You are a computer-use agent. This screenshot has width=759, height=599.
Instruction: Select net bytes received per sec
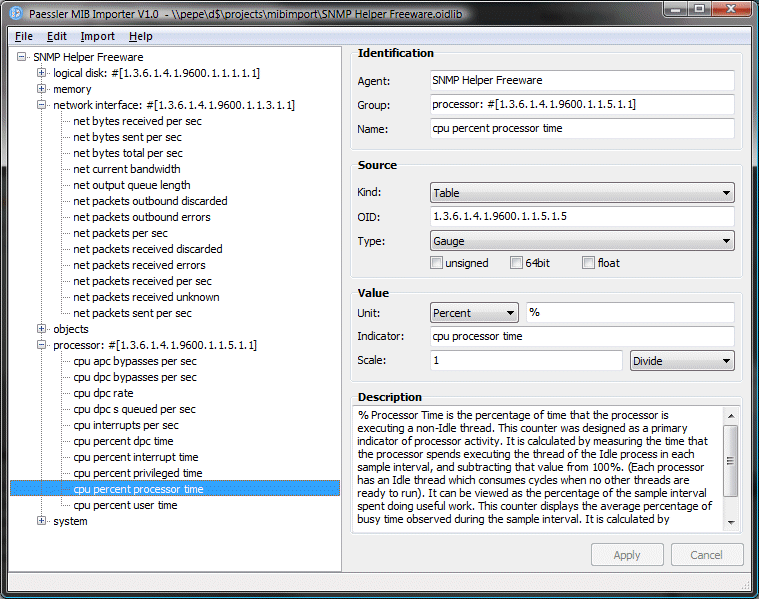point(137,121)
